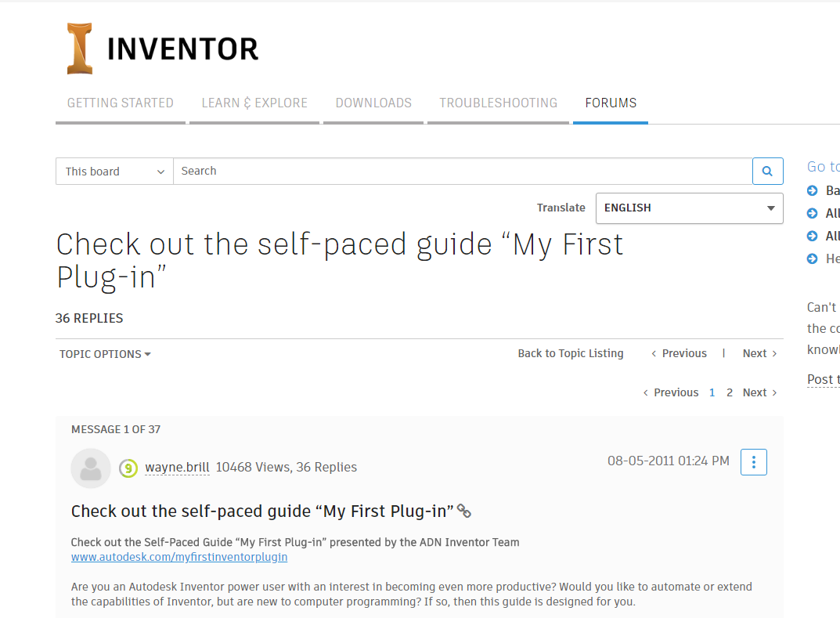Open the Downloads tab
Image resolution: width=840 pixels, height=618 pixels.
[x=373, y=103]
